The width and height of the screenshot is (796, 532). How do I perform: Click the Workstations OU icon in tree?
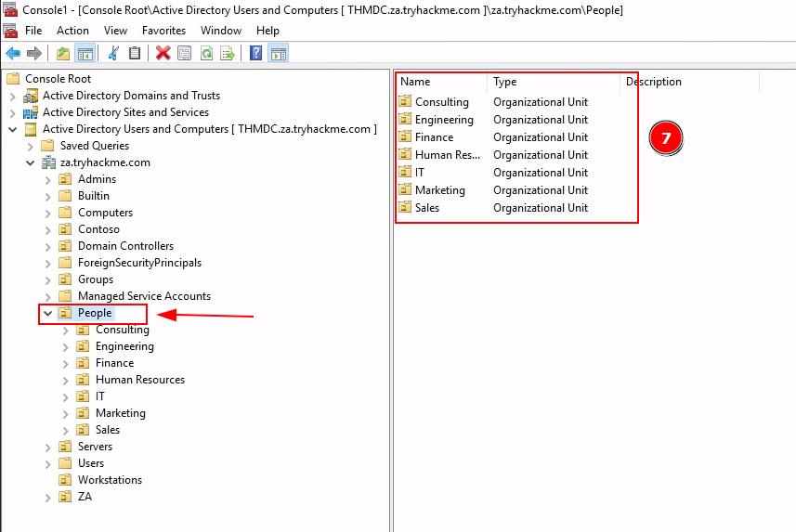pos(65,480)
